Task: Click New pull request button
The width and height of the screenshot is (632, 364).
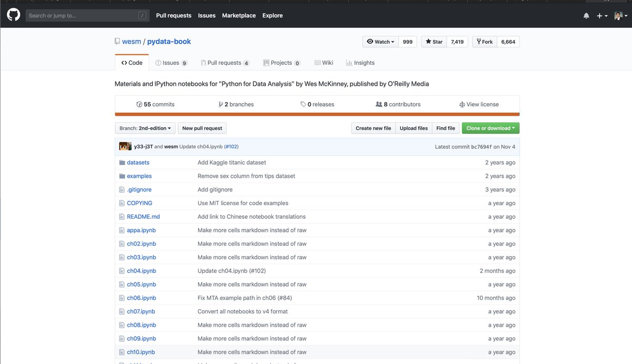Action: coord(202,128)
